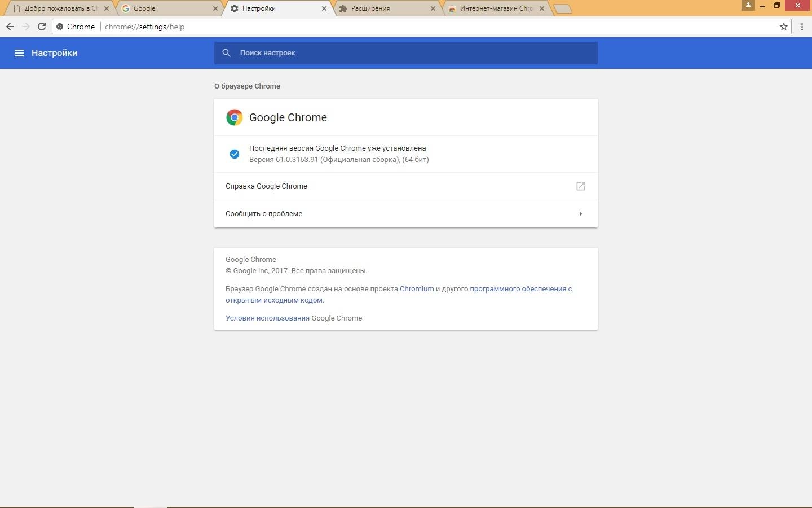
Task: Open the Условия использования link
Action: pyautogui.click(x=267, y=318)
